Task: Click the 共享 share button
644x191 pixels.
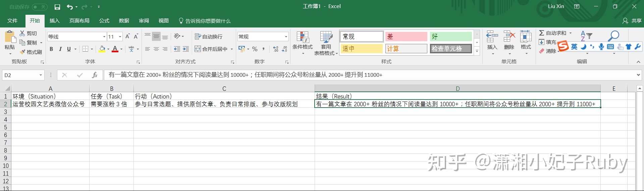Action: (632, 21)
